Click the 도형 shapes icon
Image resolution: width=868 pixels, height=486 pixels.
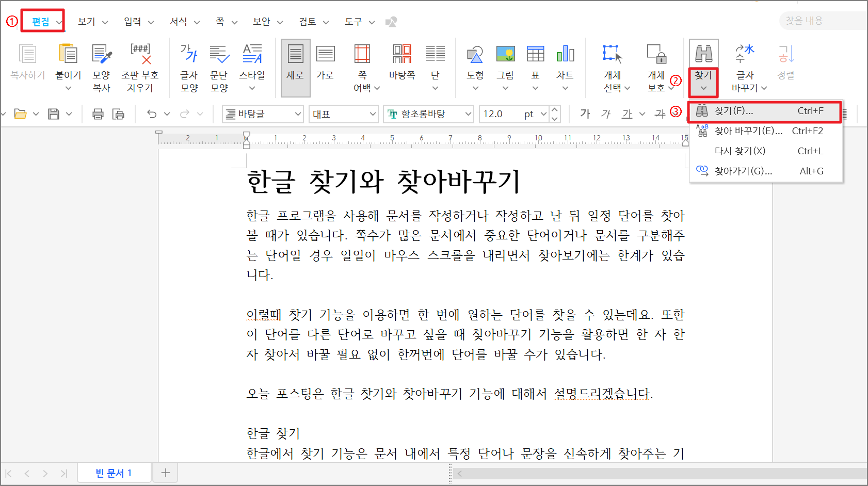pos(475,54)
